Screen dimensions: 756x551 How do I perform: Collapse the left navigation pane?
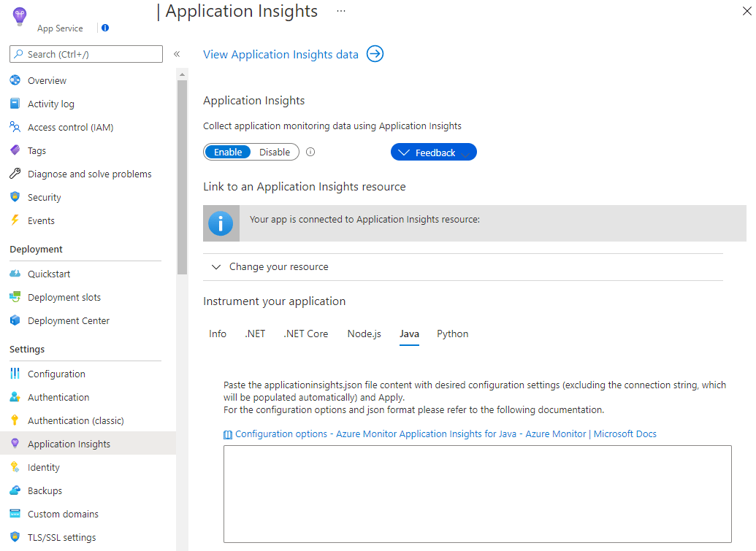[176, 53]
